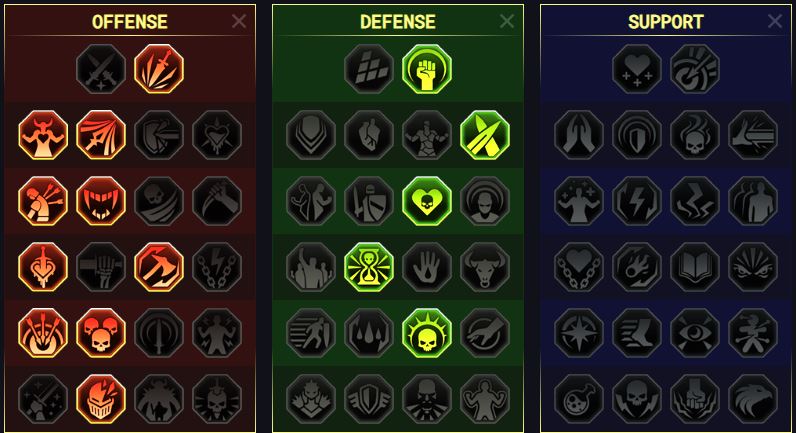This screenshot has width=796, height=433.
Task: Select the crossed swords mastery icon
Action: pos(101,69)
